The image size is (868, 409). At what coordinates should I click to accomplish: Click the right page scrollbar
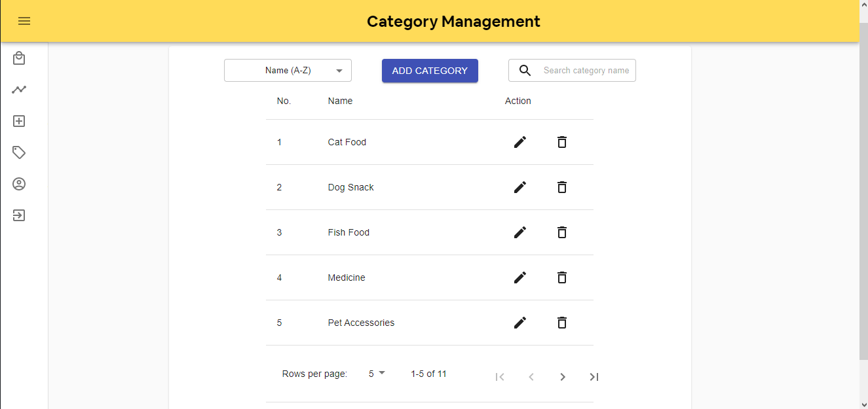[x=863, y=196]
